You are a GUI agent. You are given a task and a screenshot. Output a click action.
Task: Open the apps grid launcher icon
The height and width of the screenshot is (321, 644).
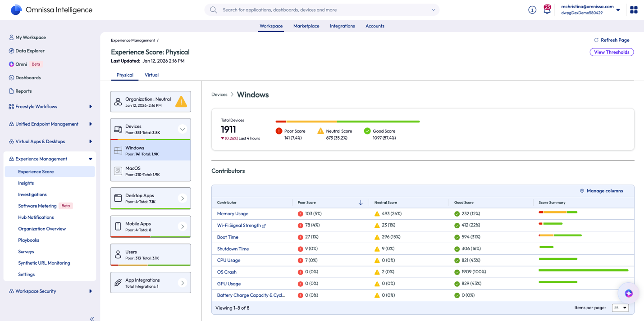[x=634, y=10]
